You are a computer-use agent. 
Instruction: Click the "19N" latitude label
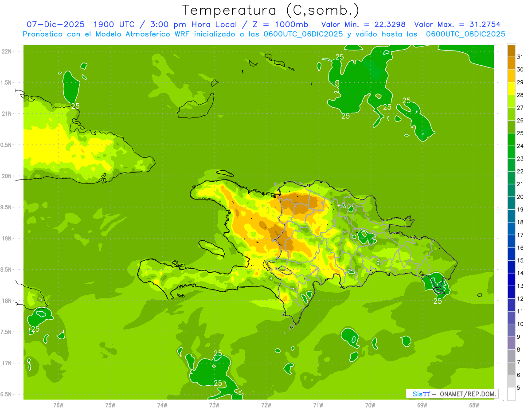(6, 239)
